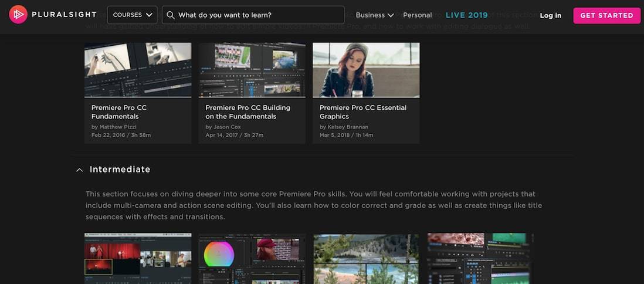Click author 'by Kelsey Brannan'
This screenshot has width=644, height=284.
pos(344,127)
